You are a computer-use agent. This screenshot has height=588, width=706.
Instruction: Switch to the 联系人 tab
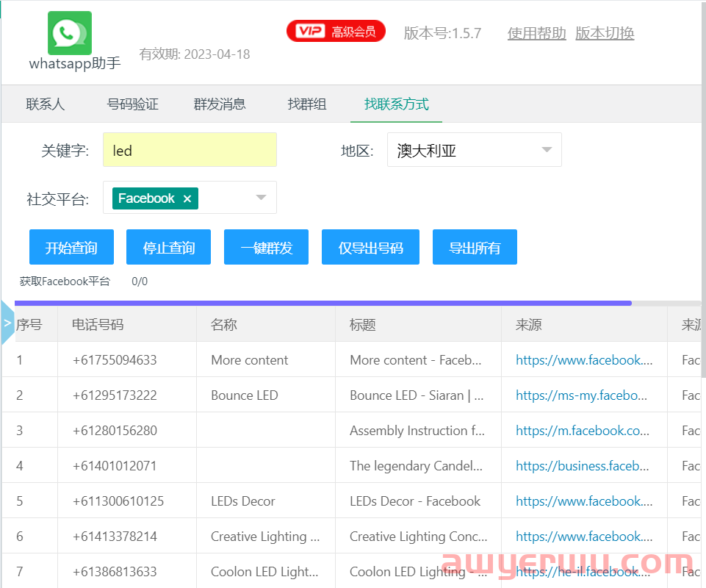pos(45,104)
